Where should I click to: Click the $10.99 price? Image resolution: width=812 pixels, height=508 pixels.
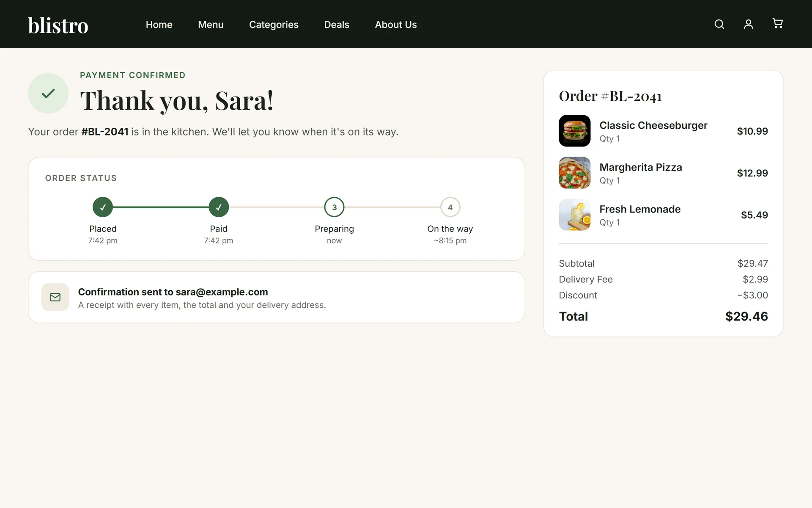pyautogui.click(x=752, y=131)
